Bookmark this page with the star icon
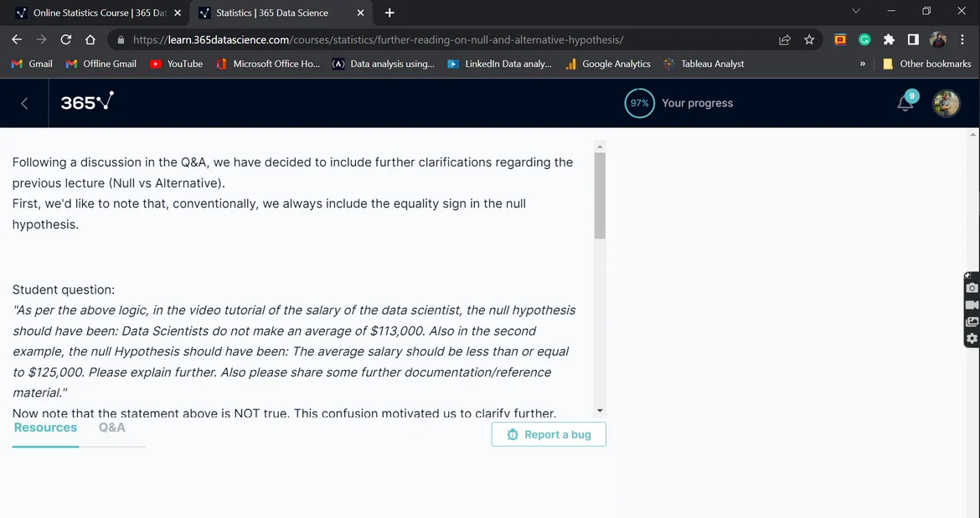This screenshot has height=518, width=980. pos(809,39)
